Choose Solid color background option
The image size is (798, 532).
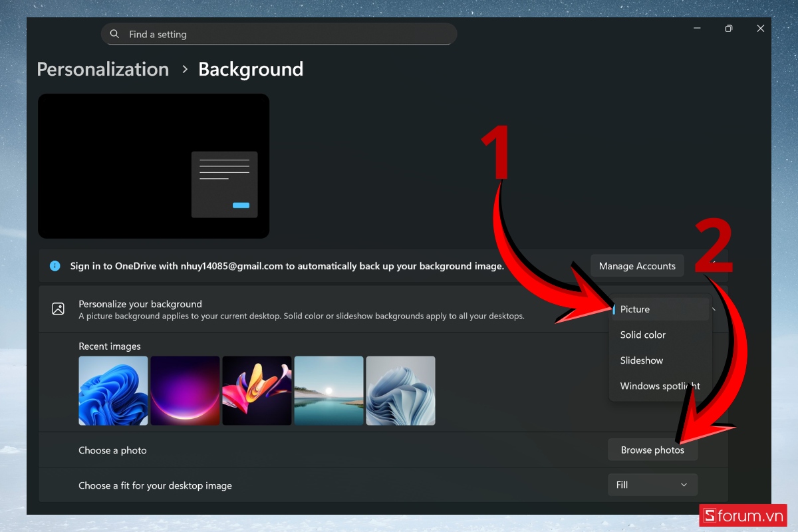[x=660, y=334]
